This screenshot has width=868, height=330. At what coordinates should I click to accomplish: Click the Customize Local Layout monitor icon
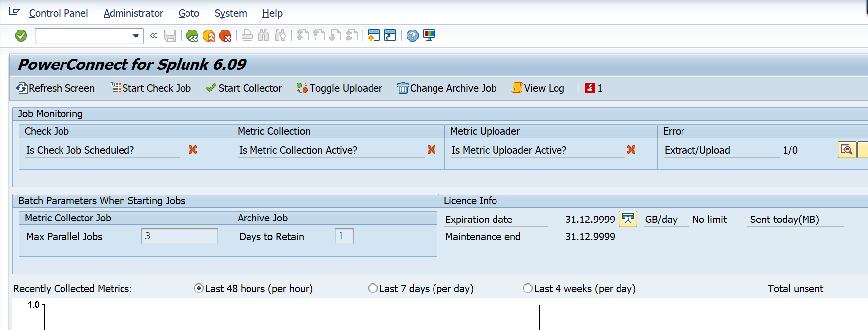(429, 36)
